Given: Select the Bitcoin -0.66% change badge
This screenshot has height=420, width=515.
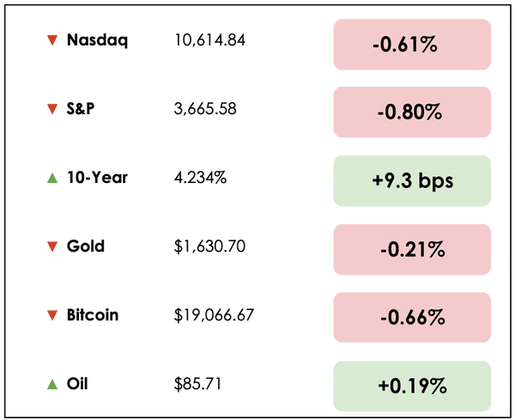Looking at the screenshot, I should coord(412,317).
